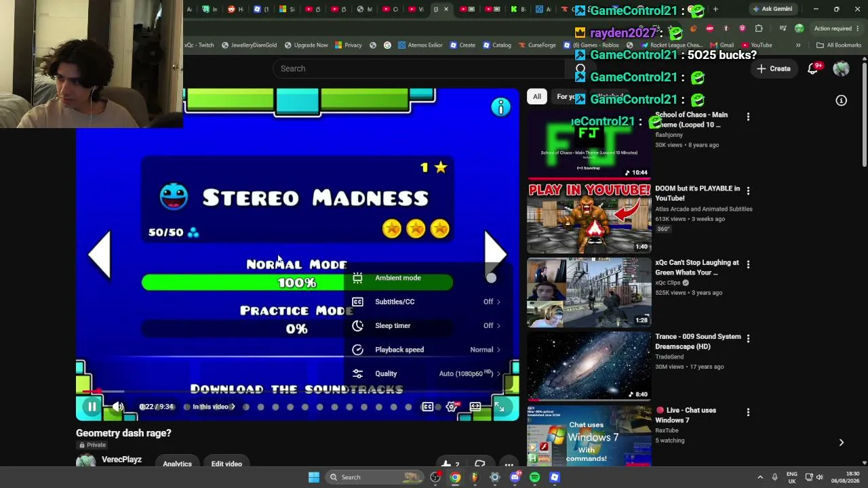Viewport: 868px width, 488px height.
Task: Expand the All Bookmarks folder
Action: tap(839, 45)
